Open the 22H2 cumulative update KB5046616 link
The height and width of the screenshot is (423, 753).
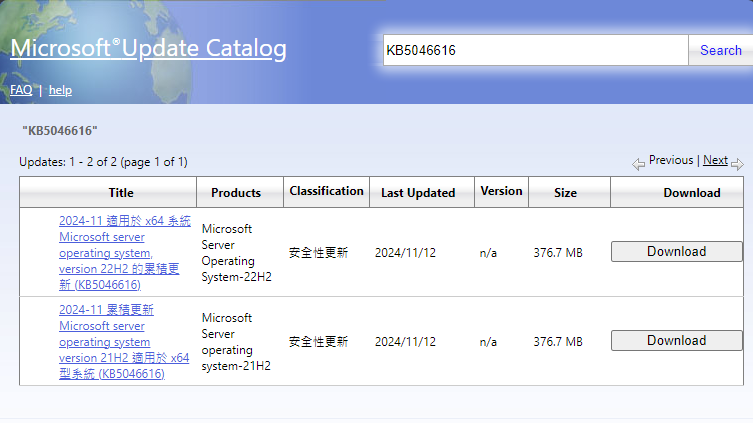coord(108,253)
